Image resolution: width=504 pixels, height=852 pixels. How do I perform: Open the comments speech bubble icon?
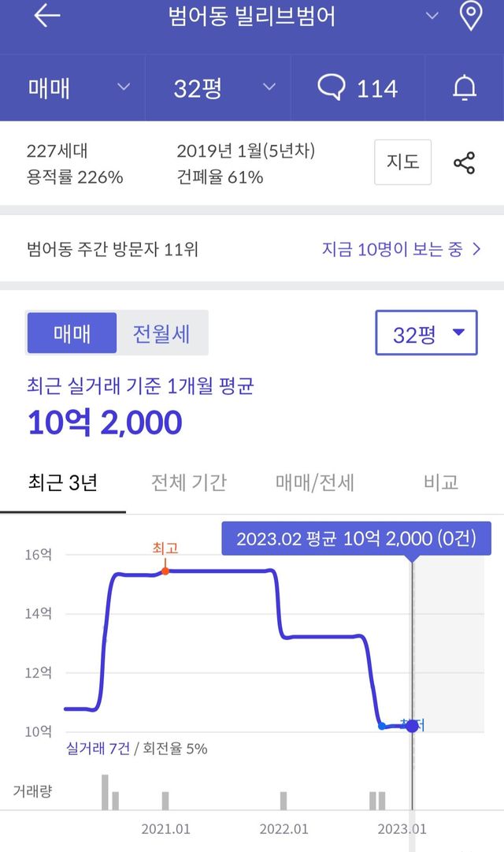tap(332, 87)
